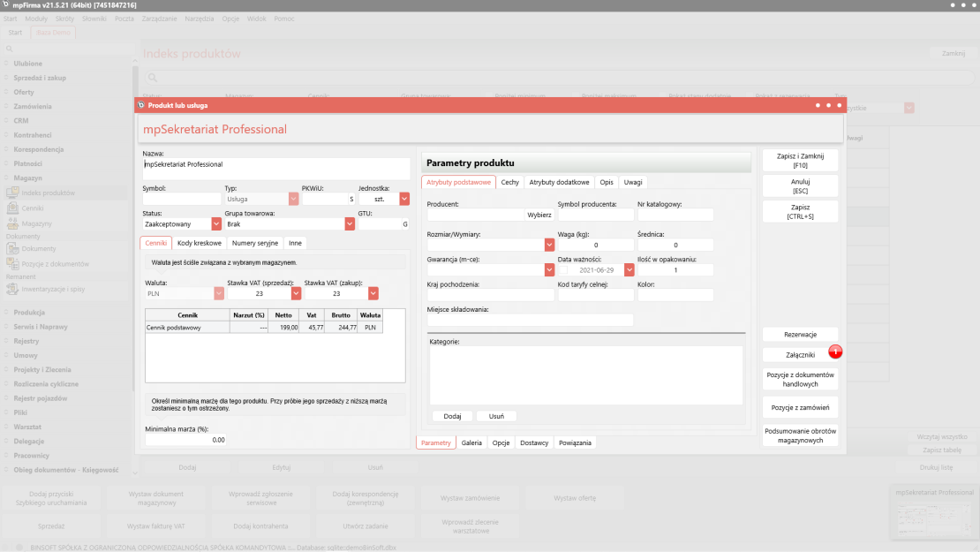Click the Waga (kg) field
980x552 pixels.
(x=596, y=245)
